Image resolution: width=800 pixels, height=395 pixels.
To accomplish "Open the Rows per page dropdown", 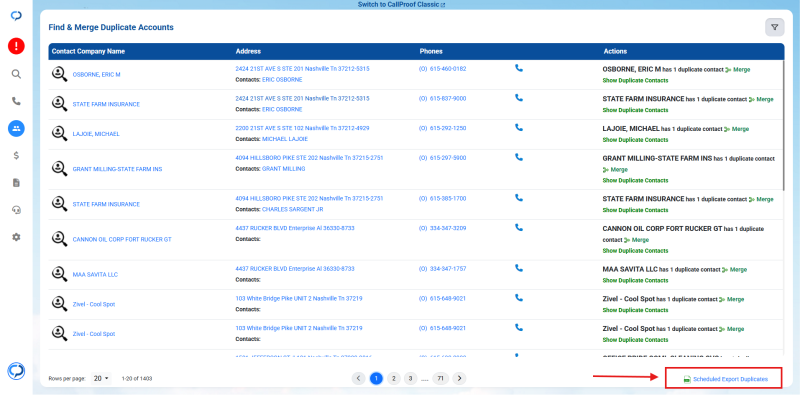I will tap(101, 378).
